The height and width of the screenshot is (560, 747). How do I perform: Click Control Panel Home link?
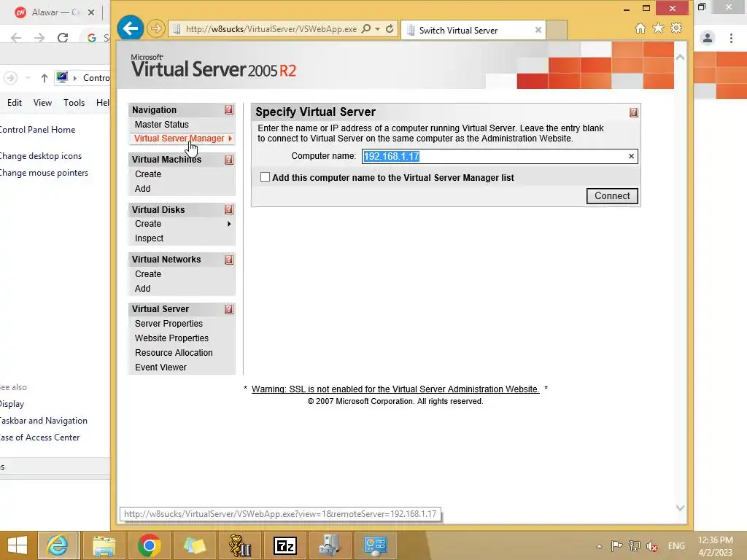[x=37, y=130]
